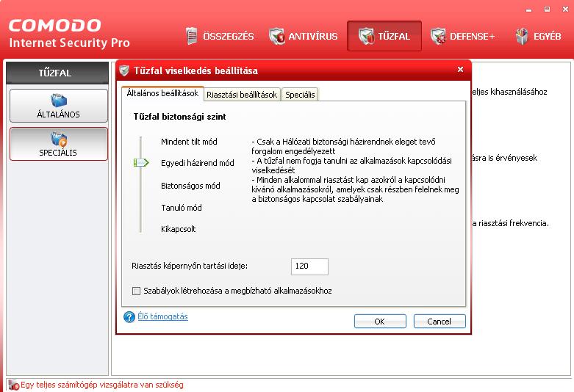Select the Speciális sidebar button

tap(59, 144)
